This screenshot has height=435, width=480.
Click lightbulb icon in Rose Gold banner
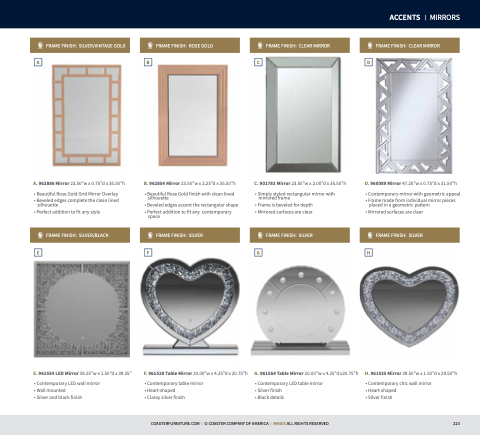pyautogui.click(x=150, y=45)
